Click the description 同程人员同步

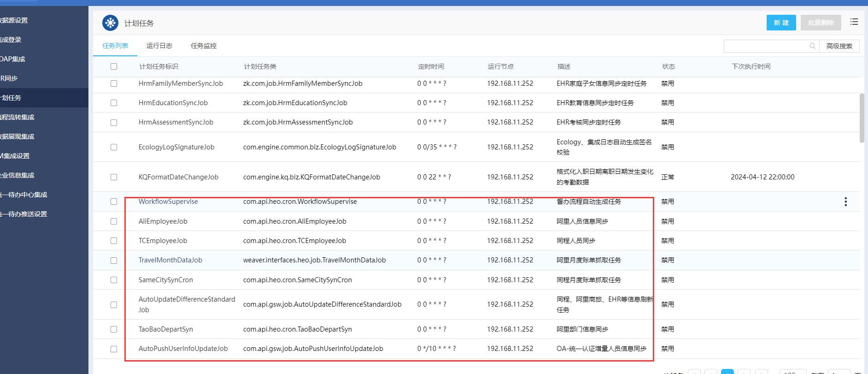pos(576,241)
